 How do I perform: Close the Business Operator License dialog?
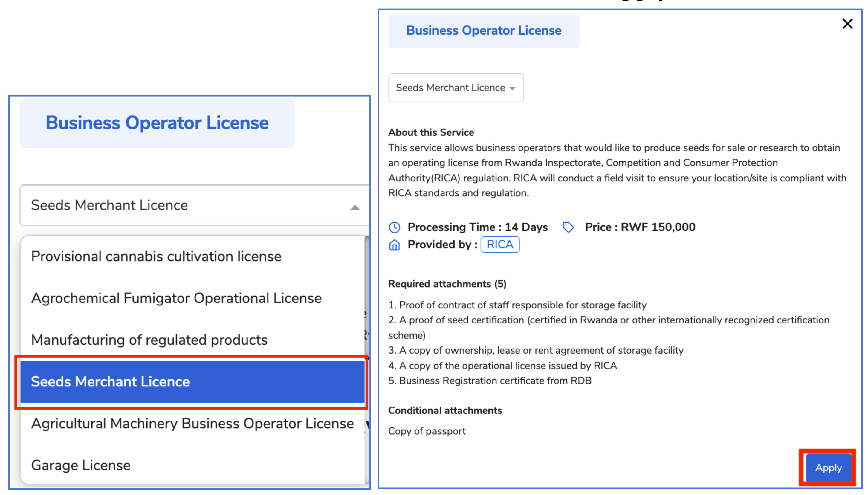click(x=847, y=24)
